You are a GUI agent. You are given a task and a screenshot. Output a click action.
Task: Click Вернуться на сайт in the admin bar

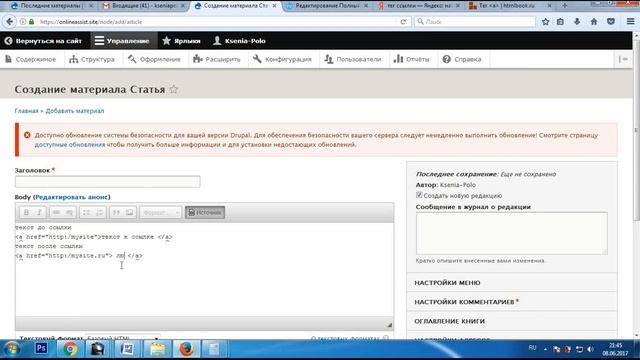click(43, 41)
